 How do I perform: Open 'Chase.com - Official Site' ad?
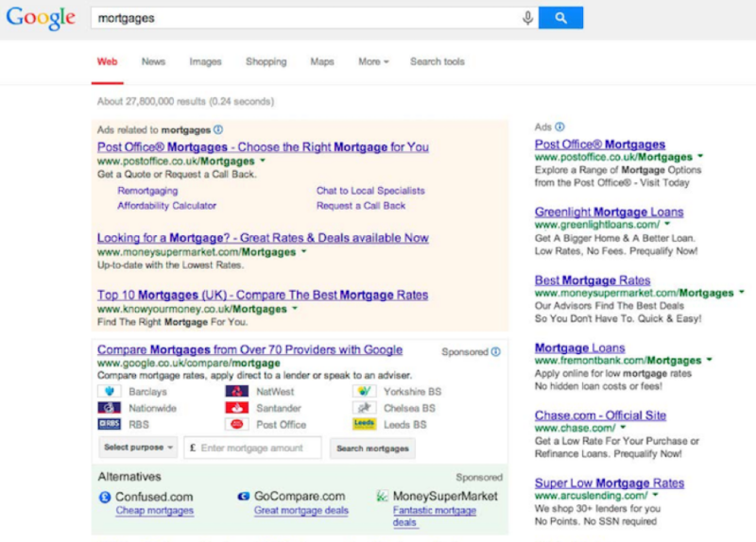[600, 415]
